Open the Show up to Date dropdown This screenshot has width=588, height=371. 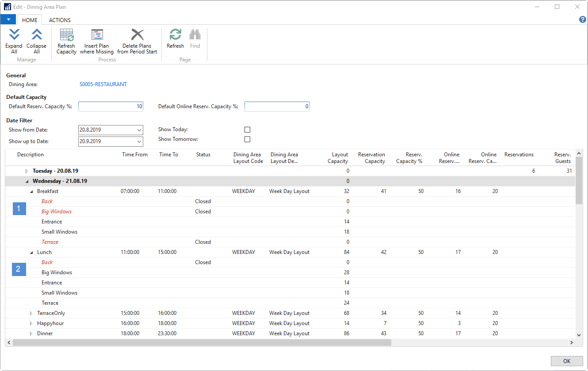139,142
